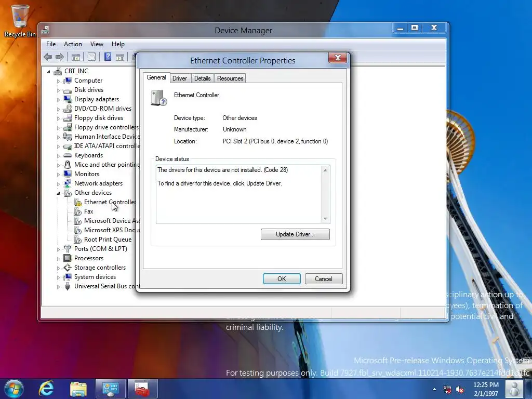Viewport: 532px width, 399px height.
Task: Close the Ethernet Controller Properties dialog
Action: pyautogui.click(x=338, y=58)
